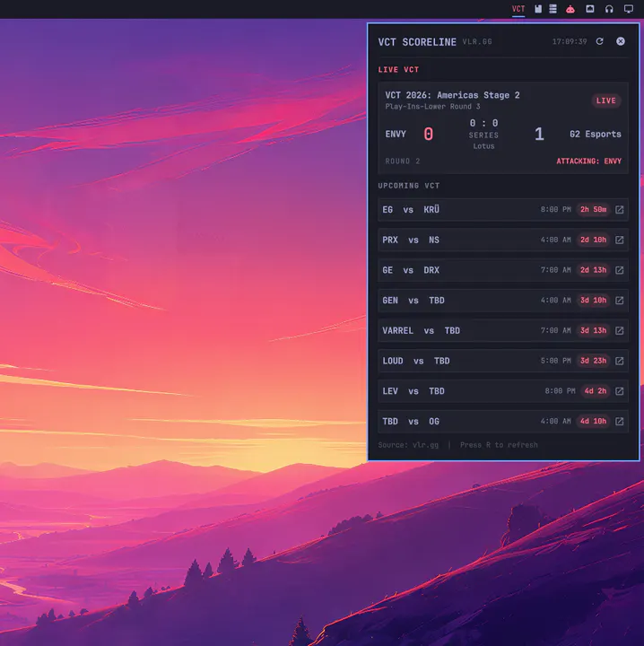644x646 pixels.
Task: Click the '3d 13h' countdown badge
Action: point(594,330)
